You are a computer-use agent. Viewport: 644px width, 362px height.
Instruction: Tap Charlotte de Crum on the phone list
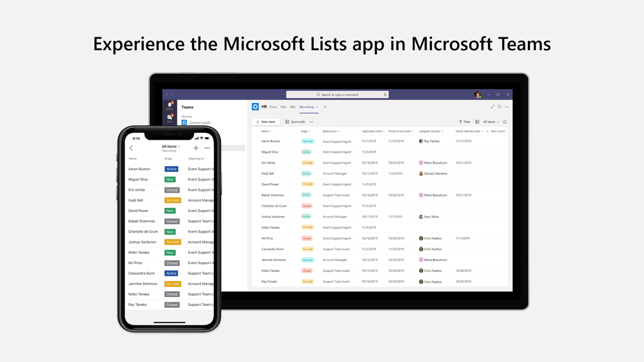(x=143, y=231)
